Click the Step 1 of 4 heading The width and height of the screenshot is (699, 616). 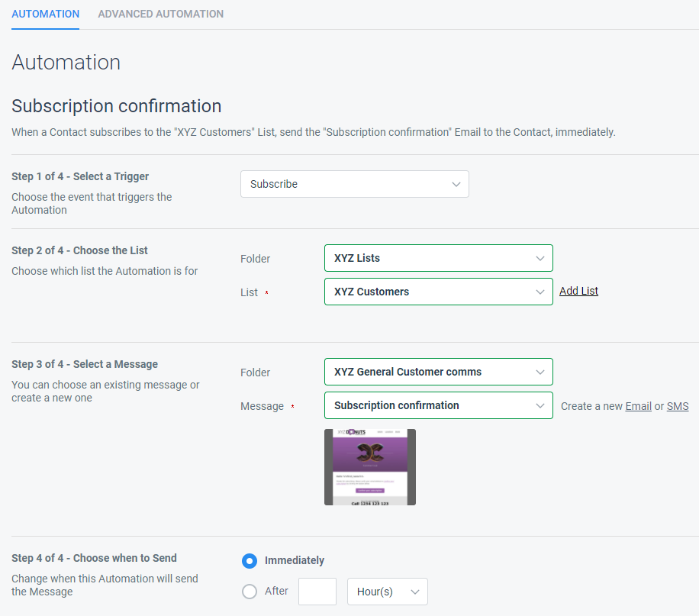tap(80, 176)
